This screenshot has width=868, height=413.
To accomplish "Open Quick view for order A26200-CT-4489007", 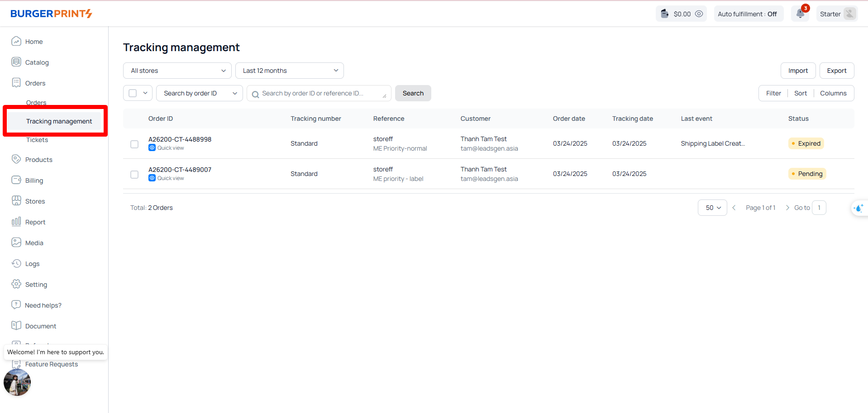I will [x=170, y=178].
